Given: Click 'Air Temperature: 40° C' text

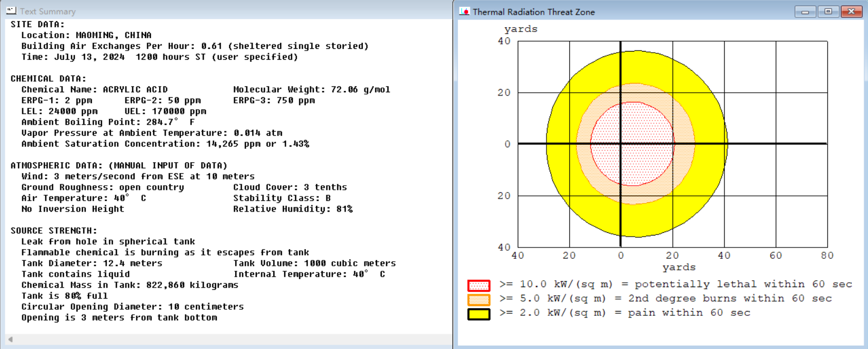Looking at the screenshot, I should [x=84, y=198].
